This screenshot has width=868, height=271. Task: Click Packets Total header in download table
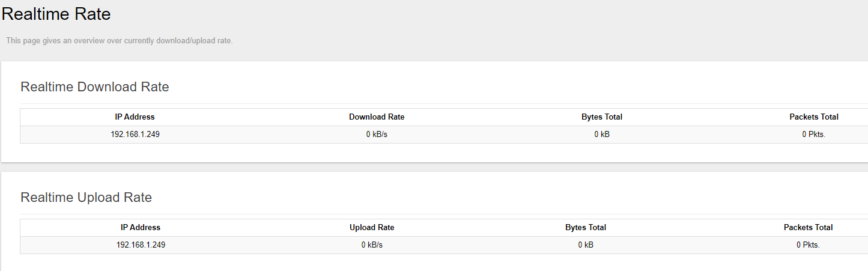(x=814, y=117)
